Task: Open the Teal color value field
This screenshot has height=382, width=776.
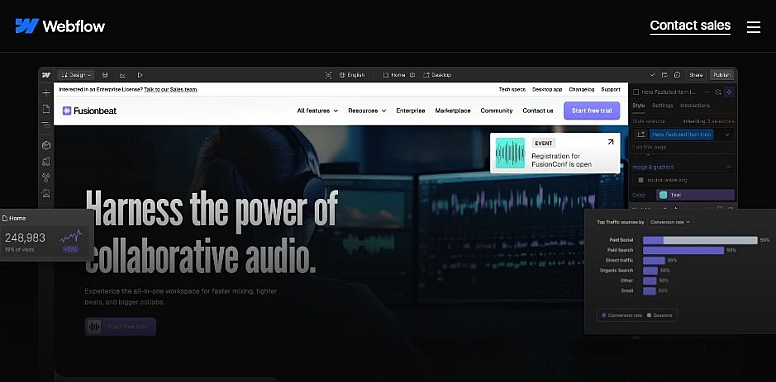Action: (695, 195)
